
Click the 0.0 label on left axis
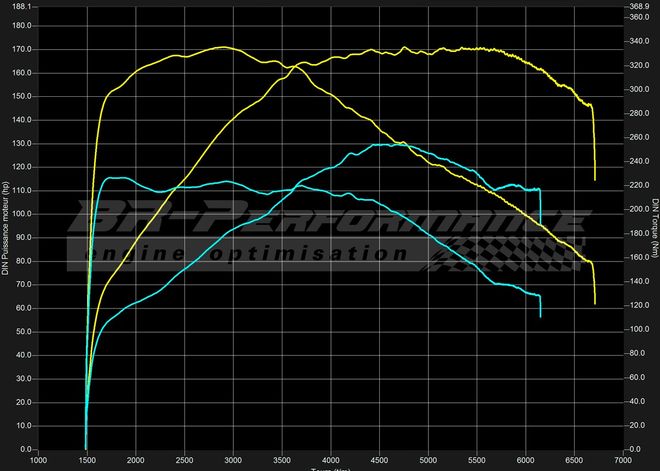pos(24,449)
